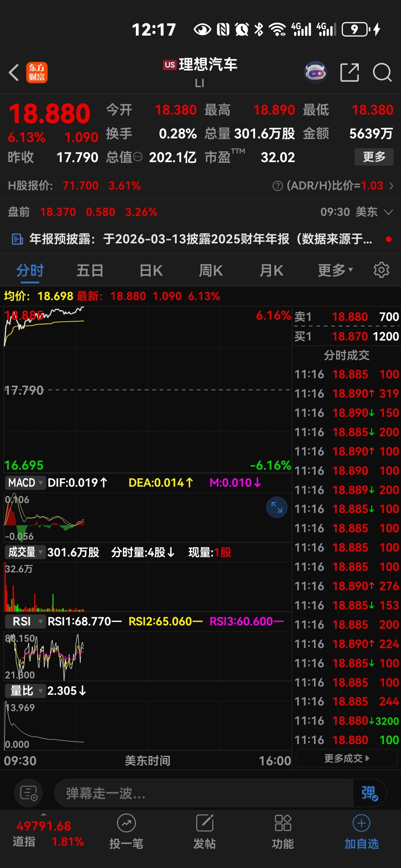
Task: Tap the 总量 301.6万股 value
Action: (264, 134)
